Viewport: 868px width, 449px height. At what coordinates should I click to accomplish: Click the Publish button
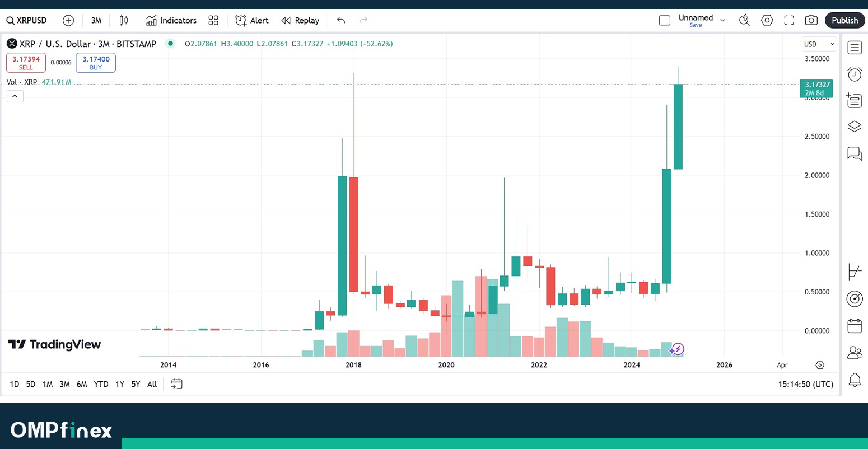pos(844,21)
